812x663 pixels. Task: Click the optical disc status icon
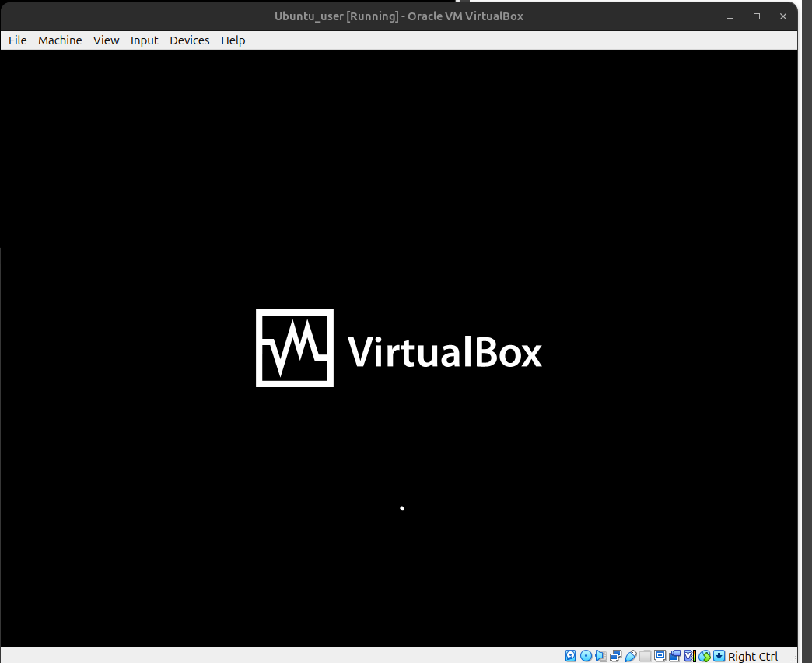tap(586, 656)
